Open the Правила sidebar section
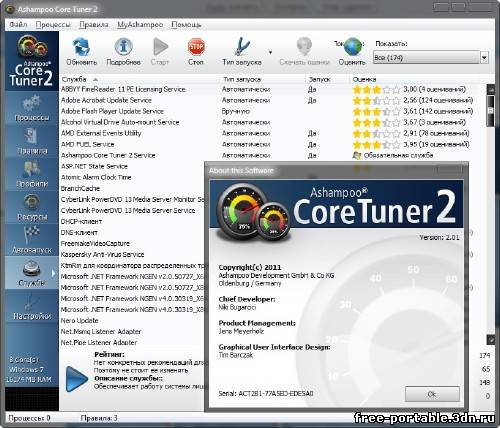Screen dimensions: 500x428 click(x=32, y=141)
